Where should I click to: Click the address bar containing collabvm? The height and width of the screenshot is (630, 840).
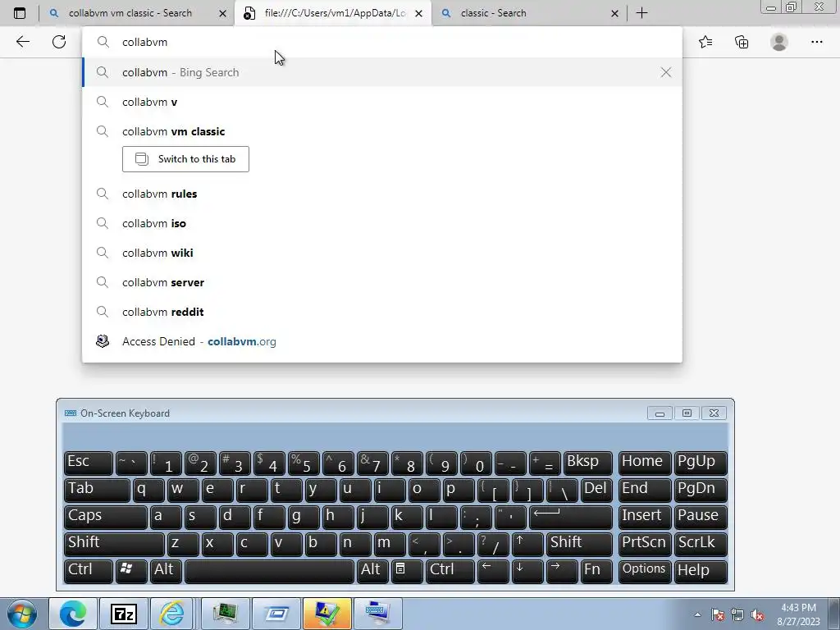point(382,42)
